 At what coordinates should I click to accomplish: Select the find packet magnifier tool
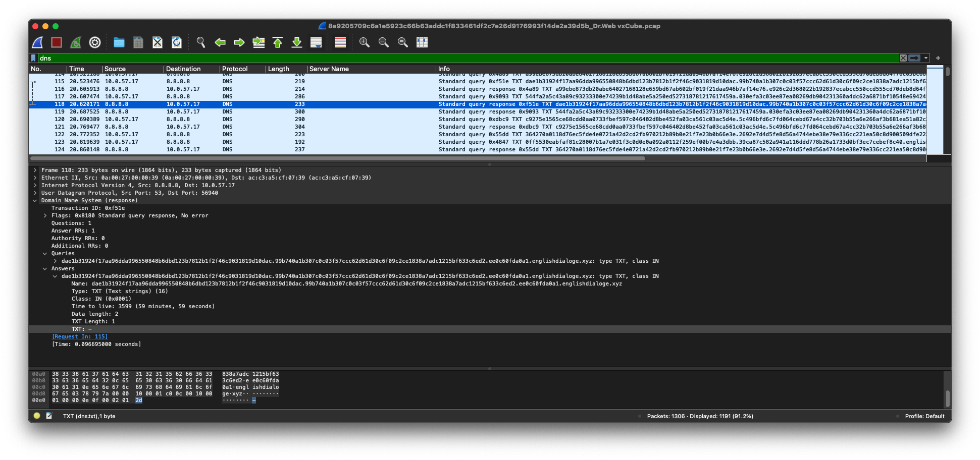pos(201,42)
